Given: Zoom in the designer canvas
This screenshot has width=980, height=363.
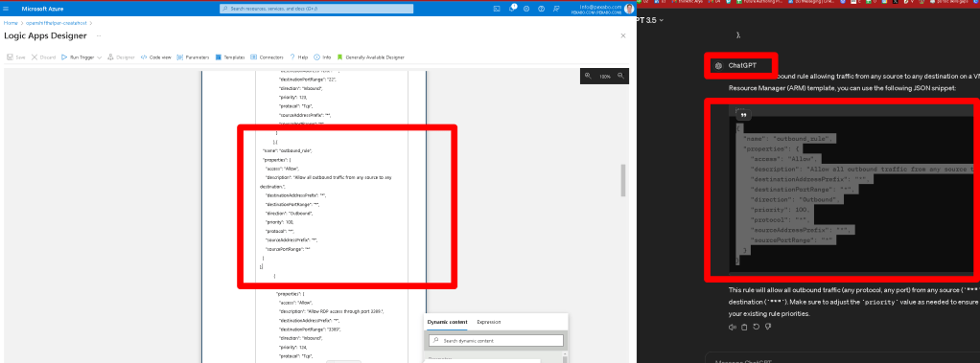Looking at the screenshot, I should (588, 76).
